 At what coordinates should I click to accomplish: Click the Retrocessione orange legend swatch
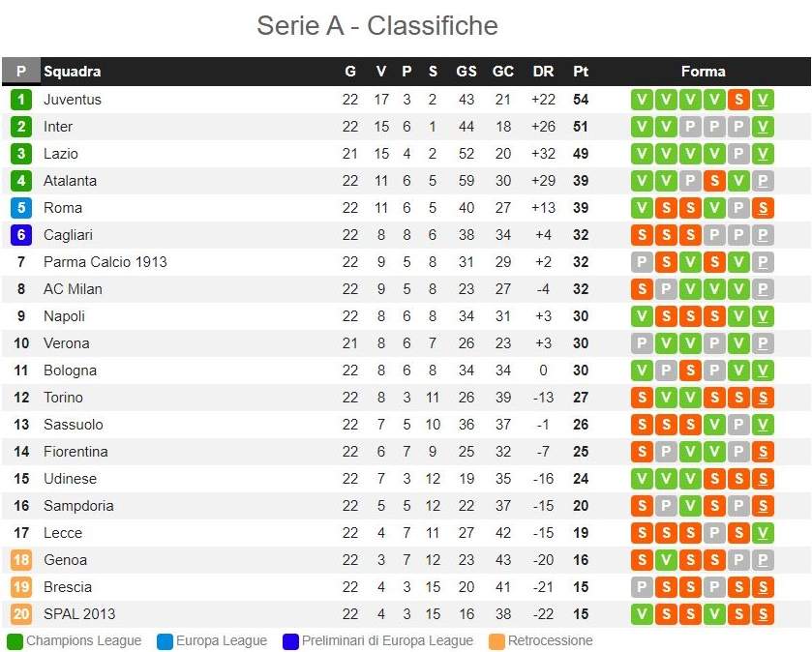(x=496, y=640)
